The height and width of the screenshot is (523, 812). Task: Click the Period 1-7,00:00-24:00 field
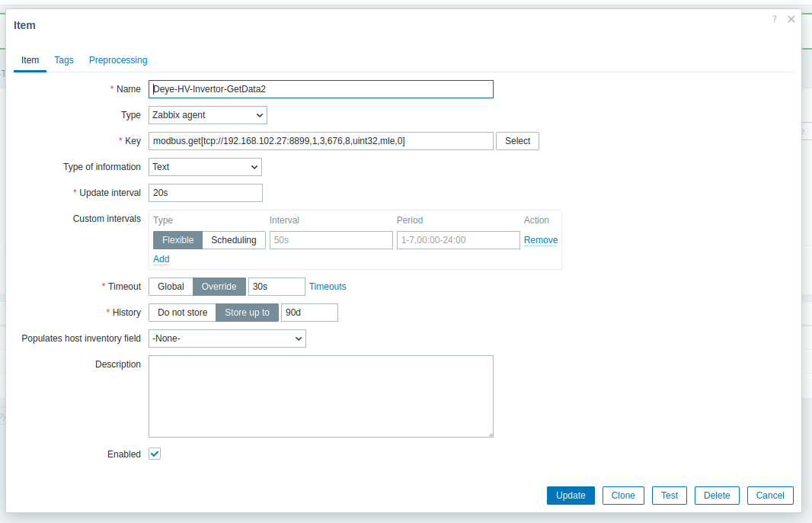(458, 240)
